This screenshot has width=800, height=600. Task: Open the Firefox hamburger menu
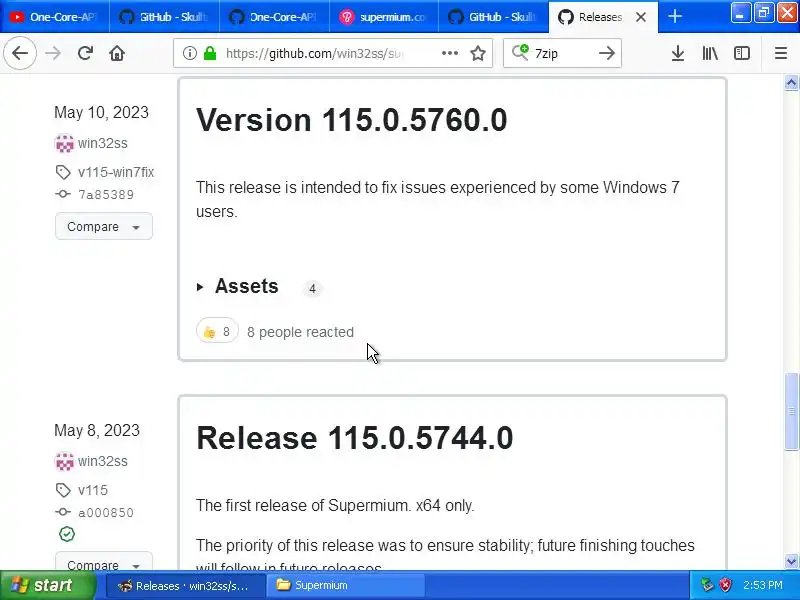click(781, 53)
